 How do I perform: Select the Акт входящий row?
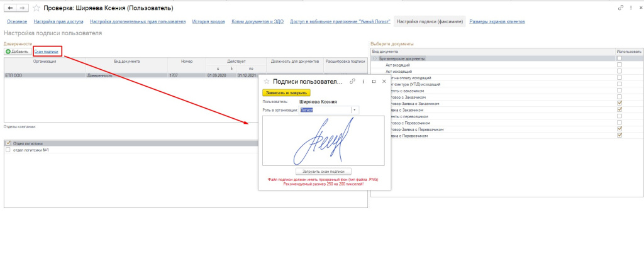pos(507,65)
